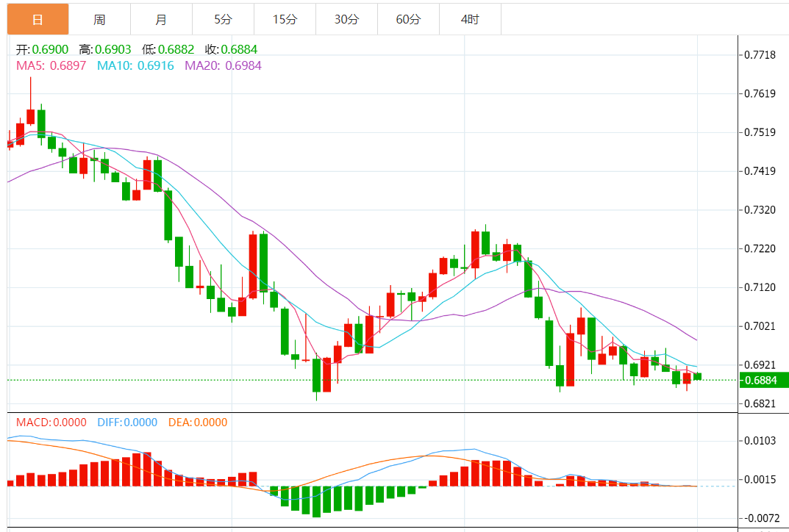Image resolution: width=789 pixels, height=532 pixels.
Task: Select the 日 daily timeframe tab
Action: pos(38,19)
